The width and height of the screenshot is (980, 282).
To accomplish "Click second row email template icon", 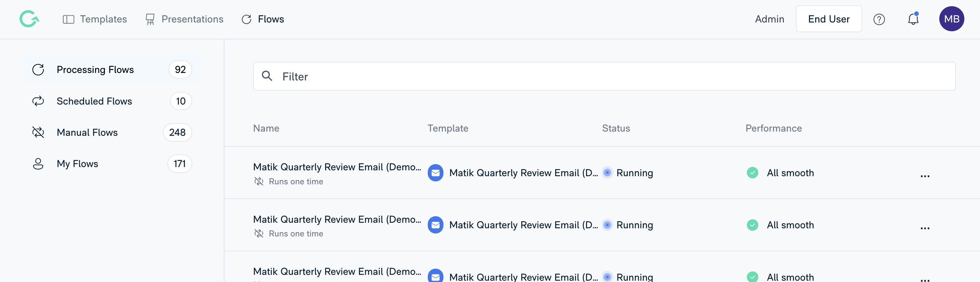I will 436,225.
